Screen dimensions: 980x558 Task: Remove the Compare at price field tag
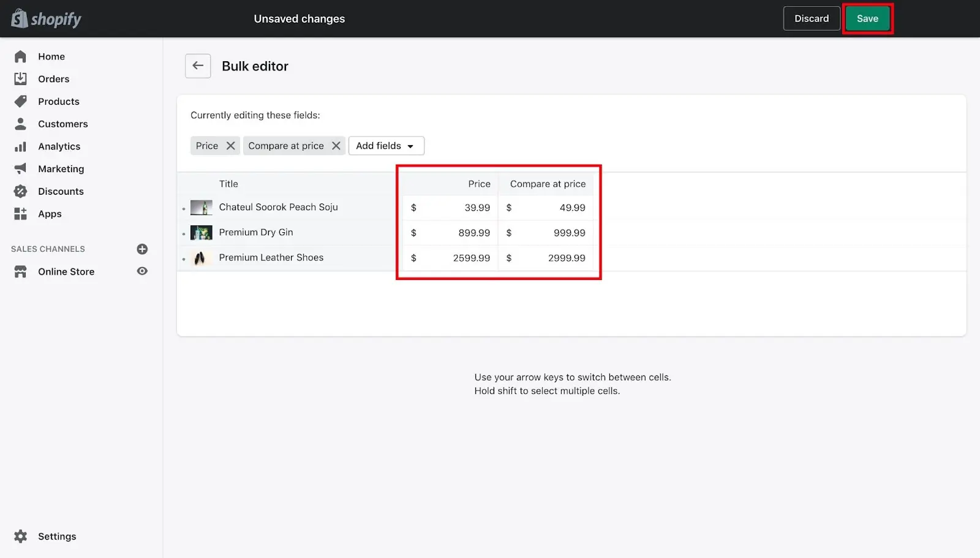pos(336,146)
